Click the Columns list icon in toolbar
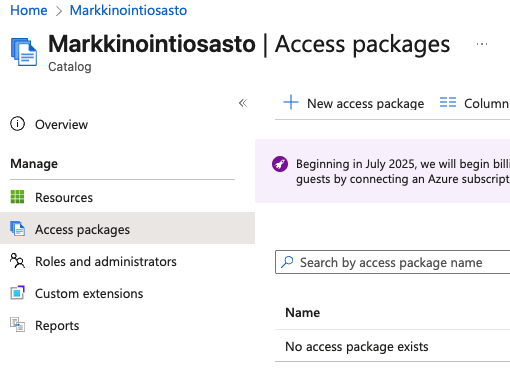Screen dimensions: 510x374 tap(448, 102)
